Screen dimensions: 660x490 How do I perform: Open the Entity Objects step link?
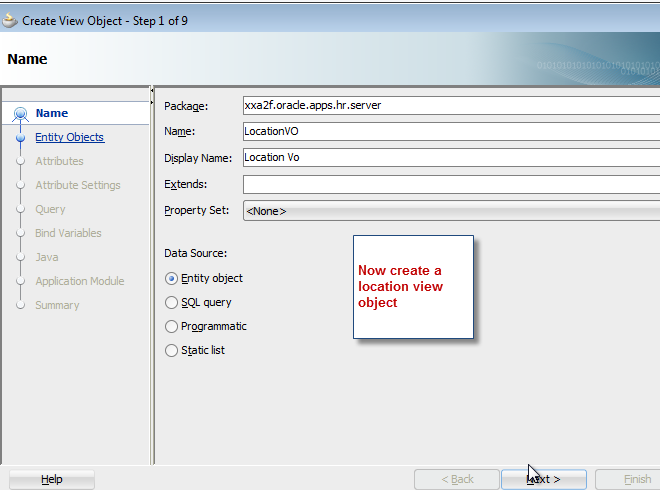[x=69, y=137]
